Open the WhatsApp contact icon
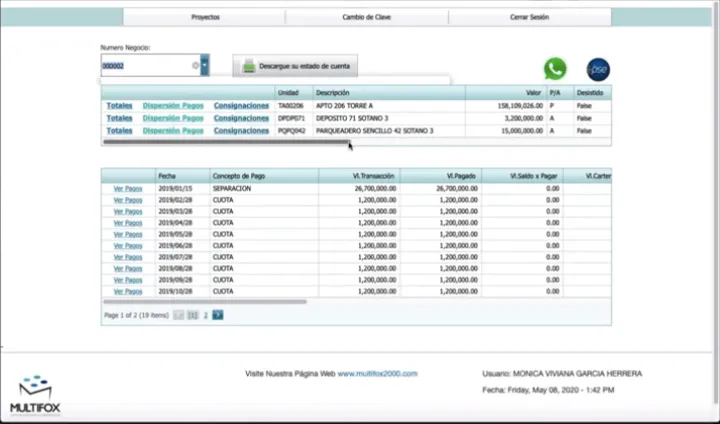 click(555, 68)
